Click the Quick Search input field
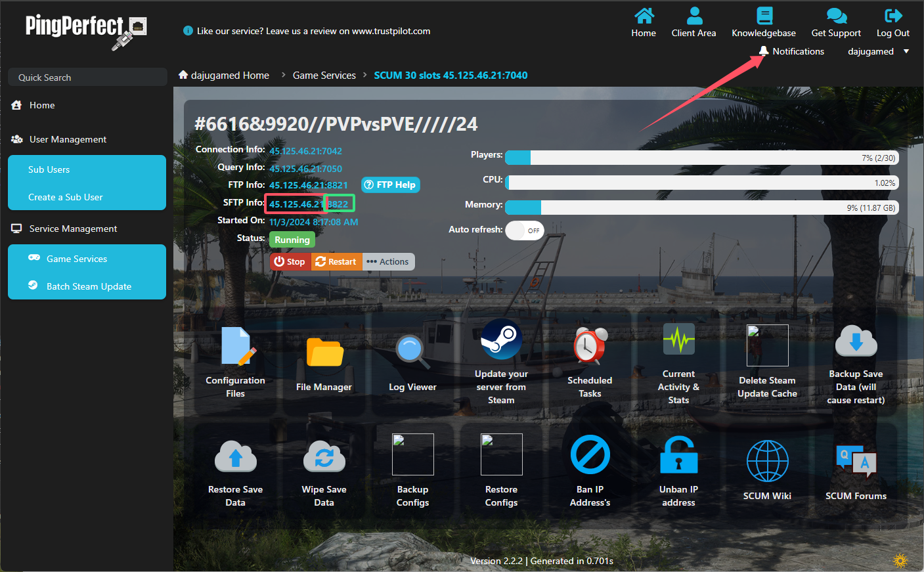Viewport: 924px width, 572px height. (87, 77)
